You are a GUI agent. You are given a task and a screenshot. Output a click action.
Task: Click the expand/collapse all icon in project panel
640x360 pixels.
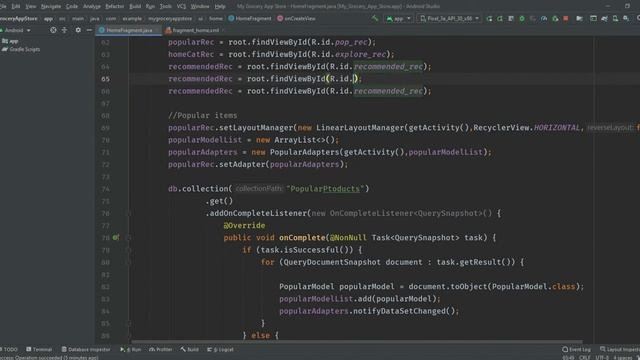click(64, 30)
